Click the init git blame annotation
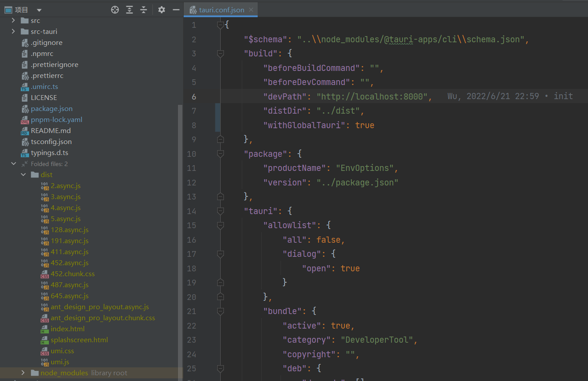The height and width of the screenshot is (381, 588). [563, 96]
